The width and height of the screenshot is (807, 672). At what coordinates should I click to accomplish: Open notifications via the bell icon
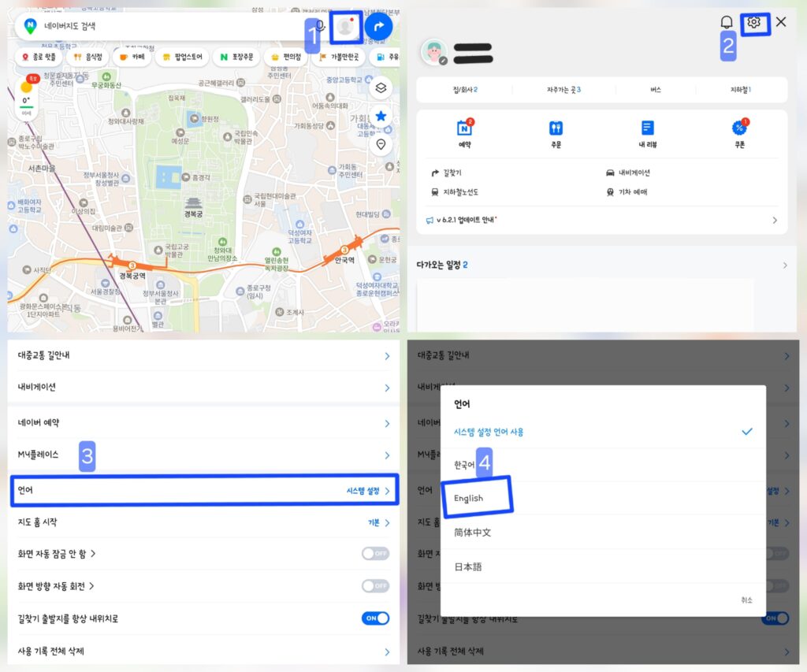click(x=726, y=22)
